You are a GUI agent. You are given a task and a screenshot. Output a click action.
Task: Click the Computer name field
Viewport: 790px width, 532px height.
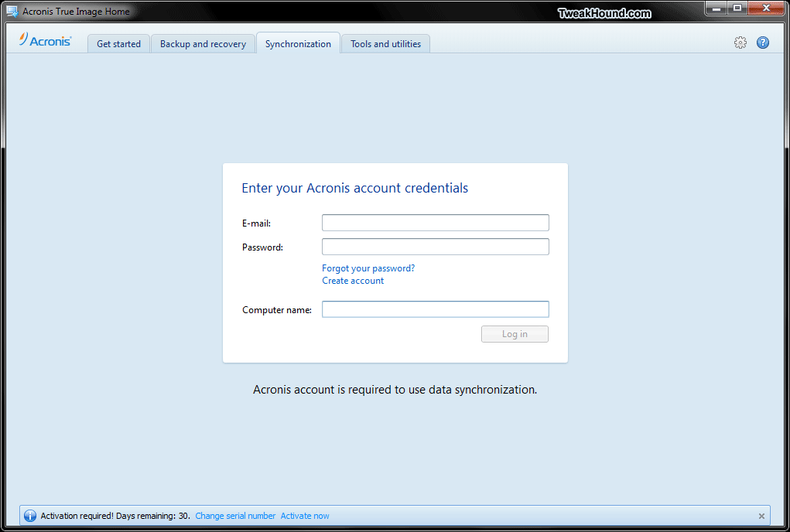pos(436,309)
